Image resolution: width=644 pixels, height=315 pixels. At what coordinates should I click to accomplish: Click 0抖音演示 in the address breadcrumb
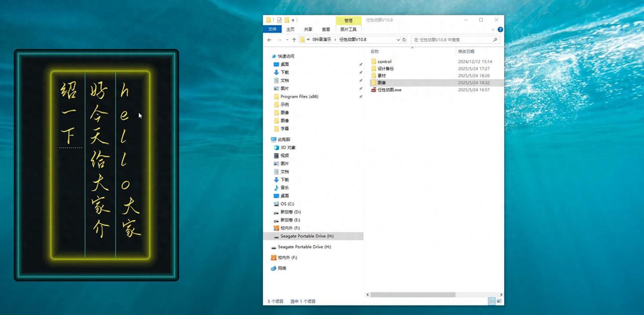tap(322, 40)
